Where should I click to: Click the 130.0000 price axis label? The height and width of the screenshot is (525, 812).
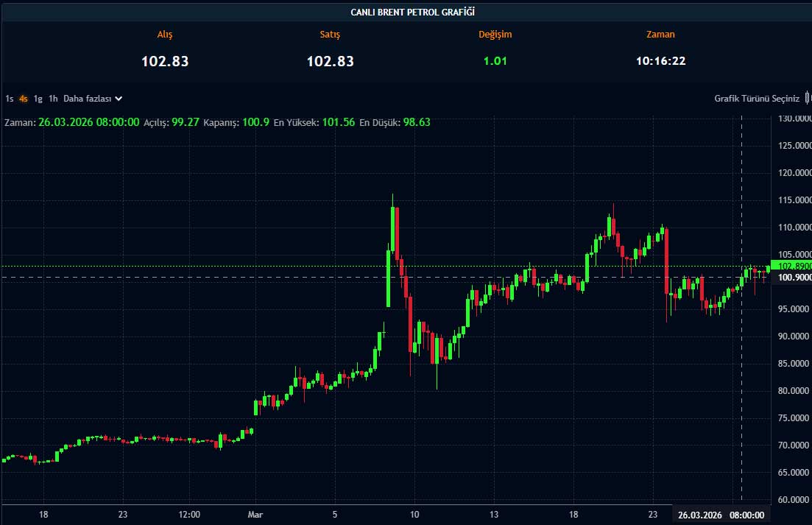[794, 119]
